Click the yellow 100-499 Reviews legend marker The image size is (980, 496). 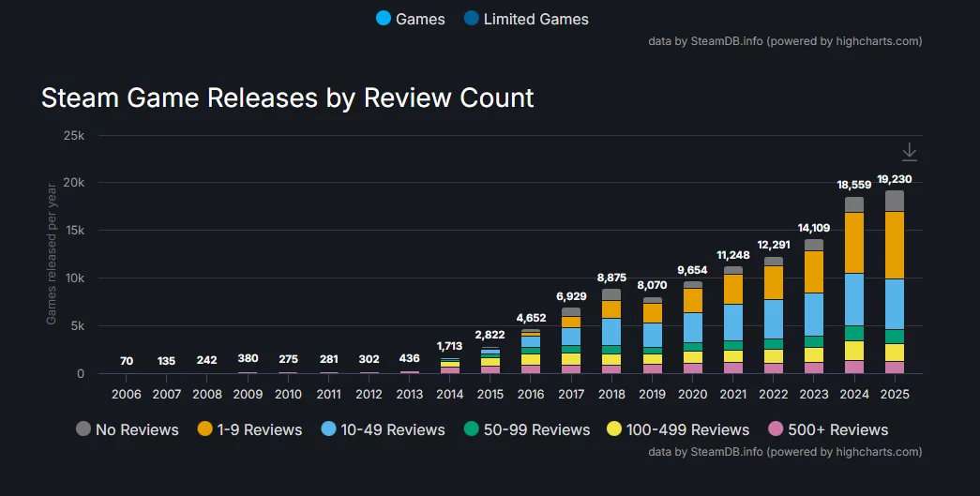[614, 429]
